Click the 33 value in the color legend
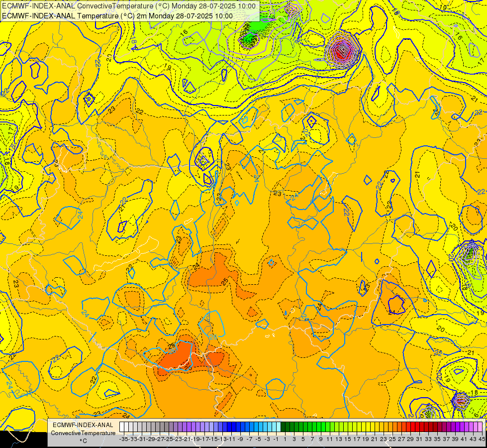The image size is (487, 448). (429, 439)
